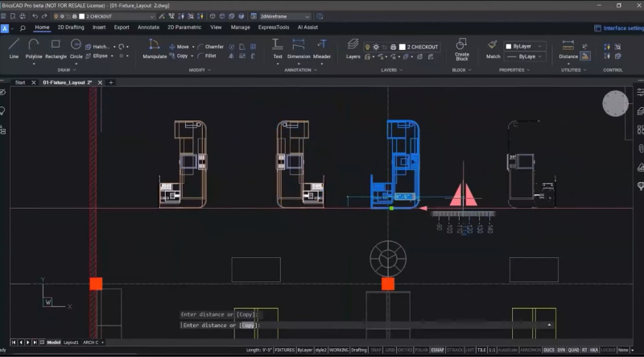Viewport: 644px width, 357px height.
Task: Click the Copy option in command line
Action: click(249, 325)
